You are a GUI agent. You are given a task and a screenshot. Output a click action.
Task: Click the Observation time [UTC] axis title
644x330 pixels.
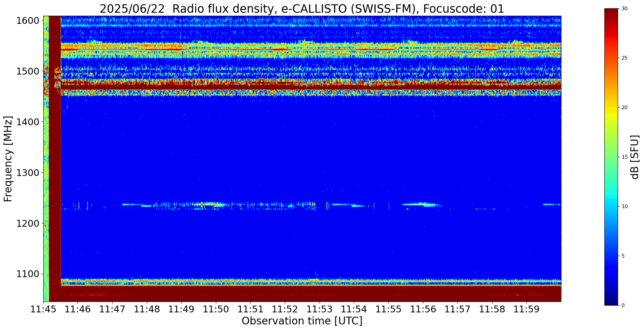pyautogui.click(x=302, y=321)
